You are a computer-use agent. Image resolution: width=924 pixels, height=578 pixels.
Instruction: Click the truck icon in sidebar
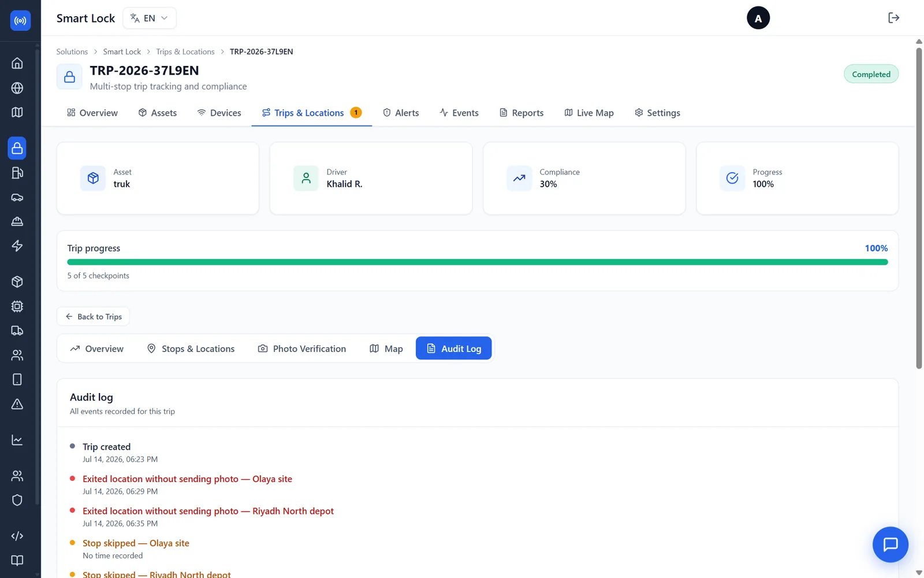coord(17,331)
